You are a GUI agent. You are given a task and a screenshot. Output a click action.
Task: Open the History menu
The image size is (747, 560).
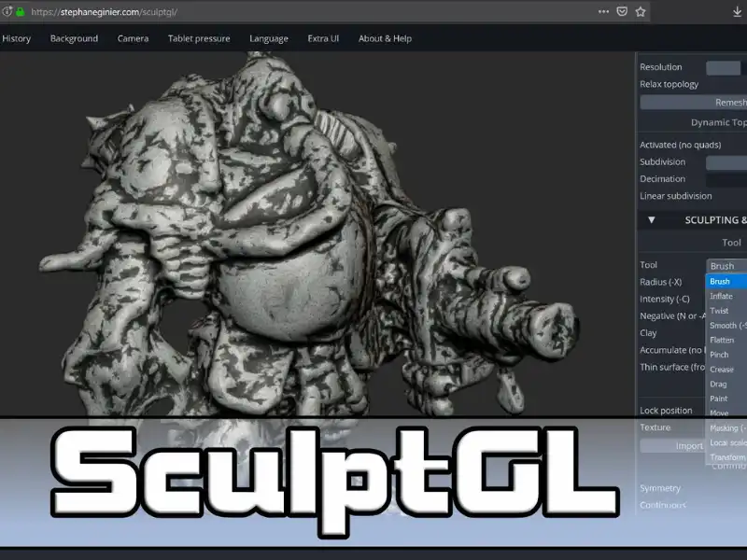[17, 38]
